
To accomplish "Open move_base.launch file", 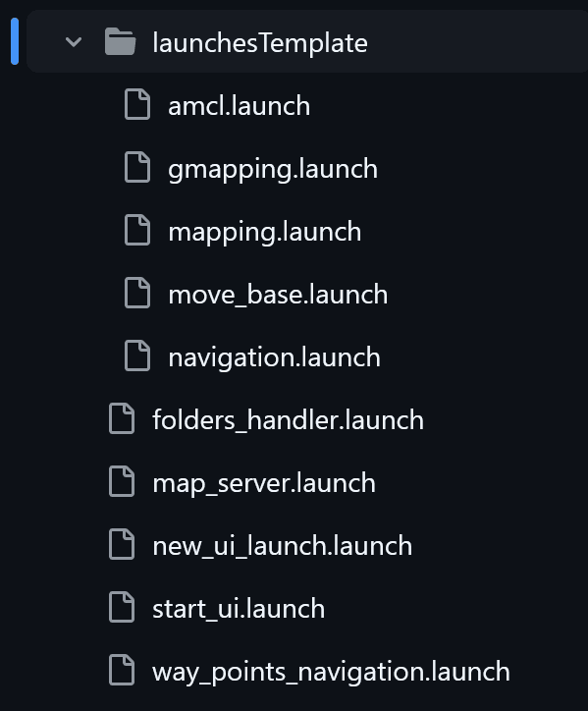I will point(278,295).
